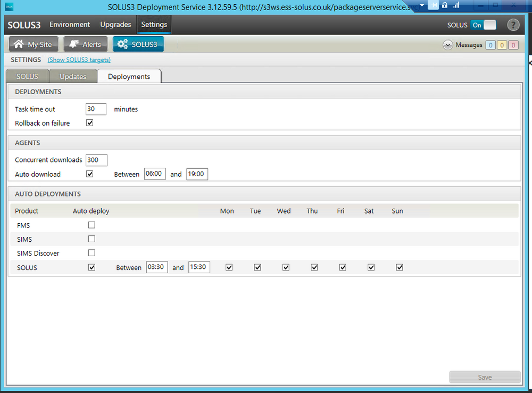Open yellow warning messages counter

pos(502,45)
